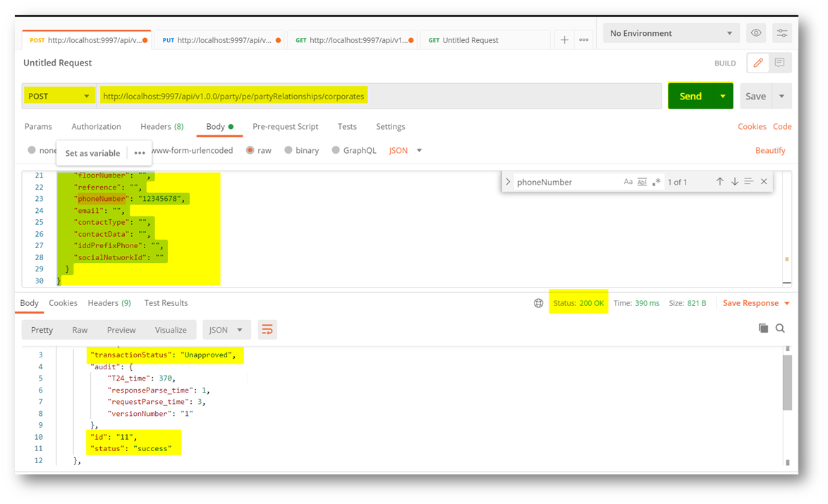Select the raw body radio button
The height and width of the screenshot is (504, 828).
(250, 151)
